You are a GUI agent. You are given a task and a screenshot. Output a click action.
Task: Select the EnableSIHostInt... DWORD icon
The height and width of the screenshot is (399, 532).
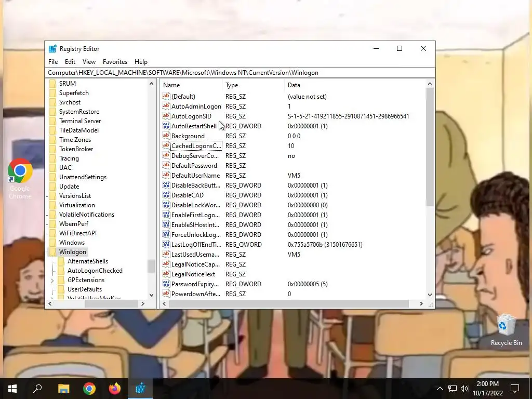pos(166,224)
